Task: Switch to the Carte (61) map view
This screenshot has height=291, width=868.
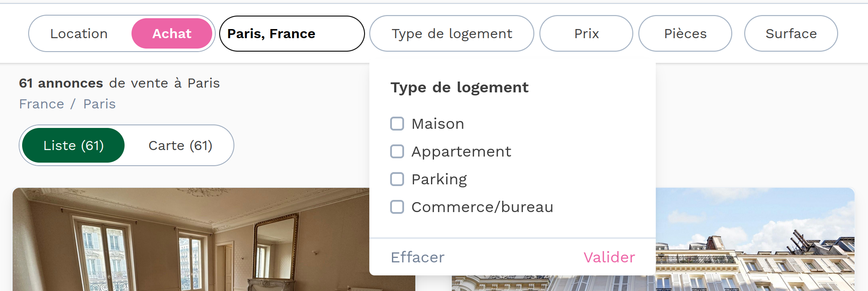Action: 180,145
